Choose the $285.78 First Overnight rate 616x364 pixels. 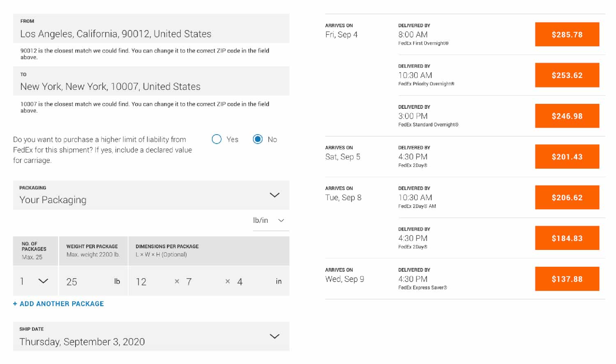point(567,34)
